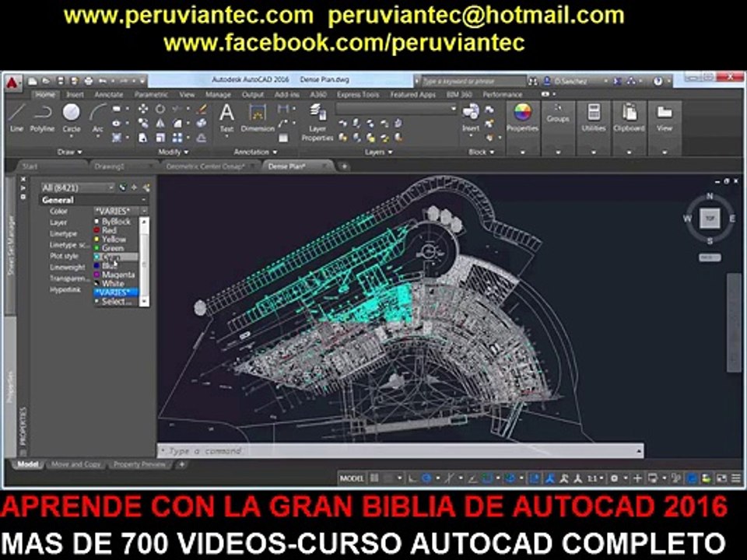The height and width of the screenshot is (560, 747).
Task: Open the All (8421) selection dropdown
Action: pyautogui.click(x=78, y=187)
